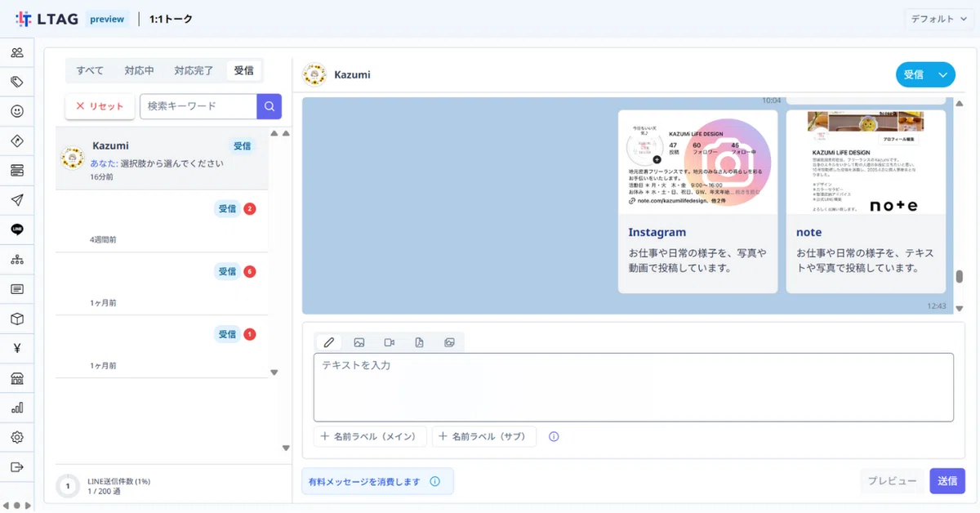Click the preview badge next to LTAG
The image size is (980, 513).
pos(108,19)
